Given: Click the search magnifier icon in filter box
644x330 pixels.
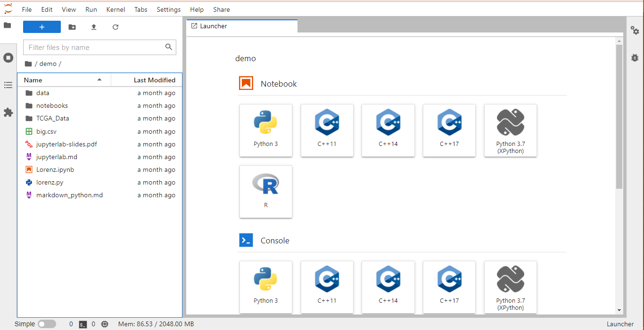Looking at the screenshot, I should 169,47.
